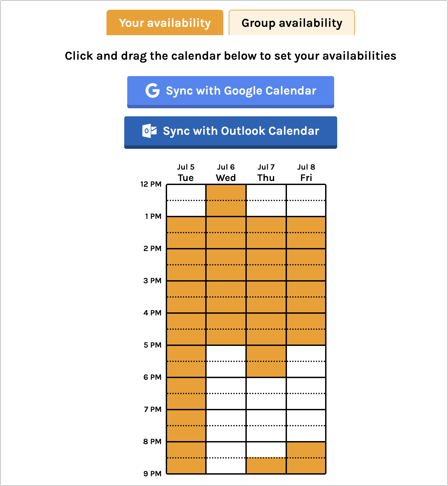The image size is (448, 486).
Task: Toggle Thursday 8:30 PM half-hour slot
Action: point(266,466)
